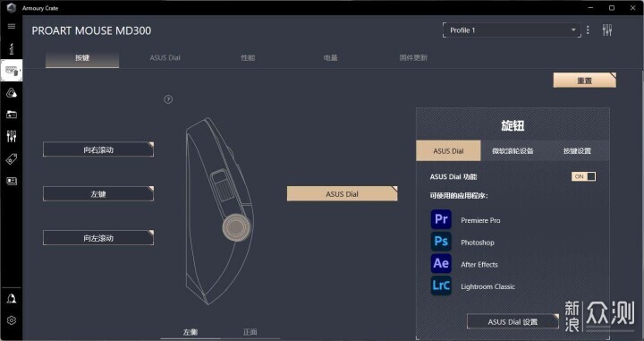644x341 pixels.
Task: Click the highlighted ASUS Dial assignment button
Action: click(342, 194)
